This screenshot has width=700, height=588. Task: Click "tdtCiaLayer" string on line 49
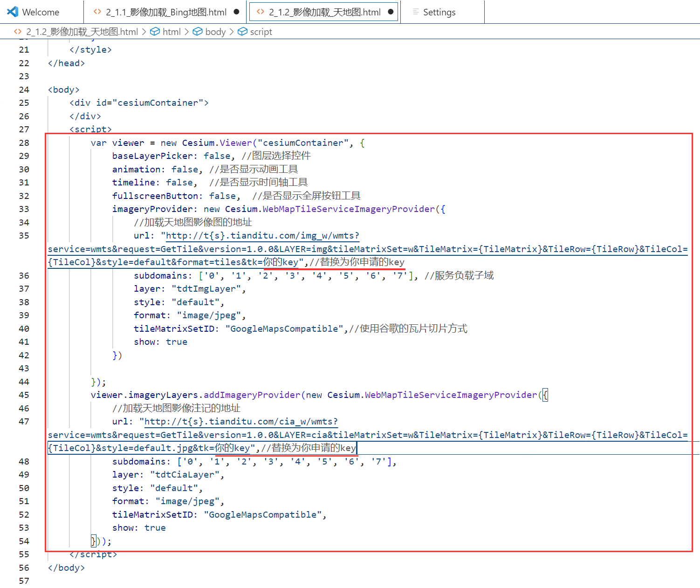pyautogui.click(x=185, y=475)
